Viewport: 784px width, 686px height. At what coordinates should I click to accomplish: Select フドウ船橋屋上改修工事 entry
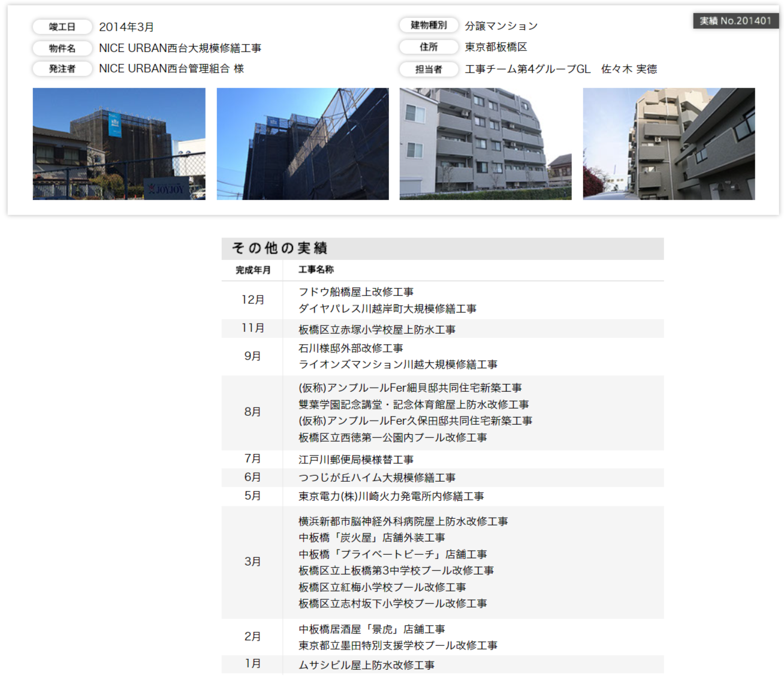(x=356, y=292)
